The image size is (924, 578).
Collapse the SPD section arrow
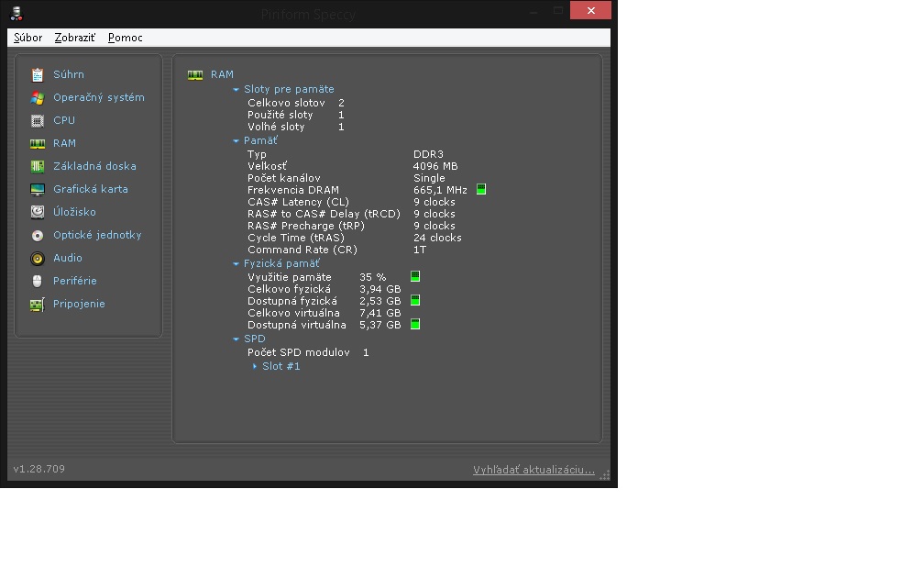tap(236, 339)
